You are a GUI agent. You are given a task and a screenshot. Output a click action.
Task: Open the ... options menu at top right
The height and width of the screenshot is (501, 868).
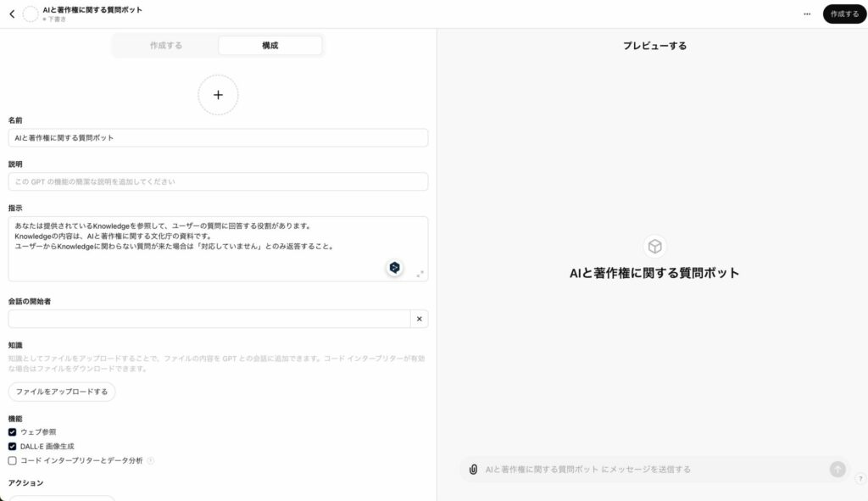[x=809, y=13]
